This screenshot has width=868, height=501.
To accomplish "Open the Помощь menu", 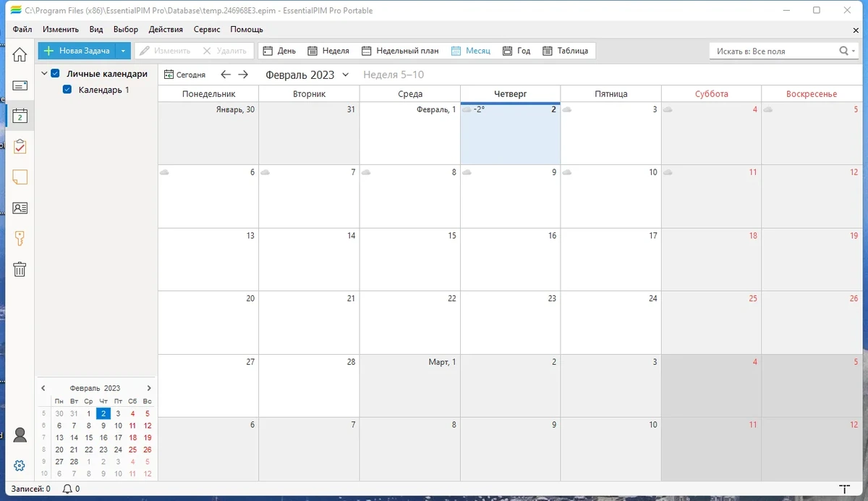I will point(247,30).
